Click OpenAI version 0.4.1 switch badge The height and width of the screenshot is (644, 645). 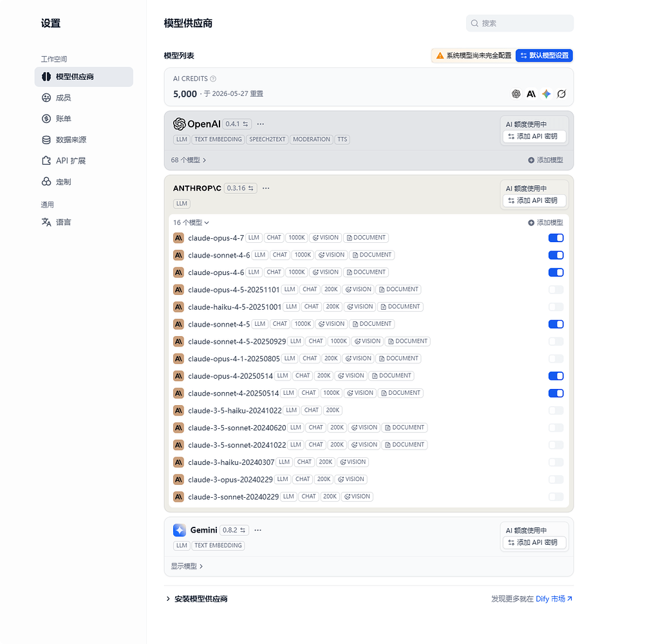point(236,124)
